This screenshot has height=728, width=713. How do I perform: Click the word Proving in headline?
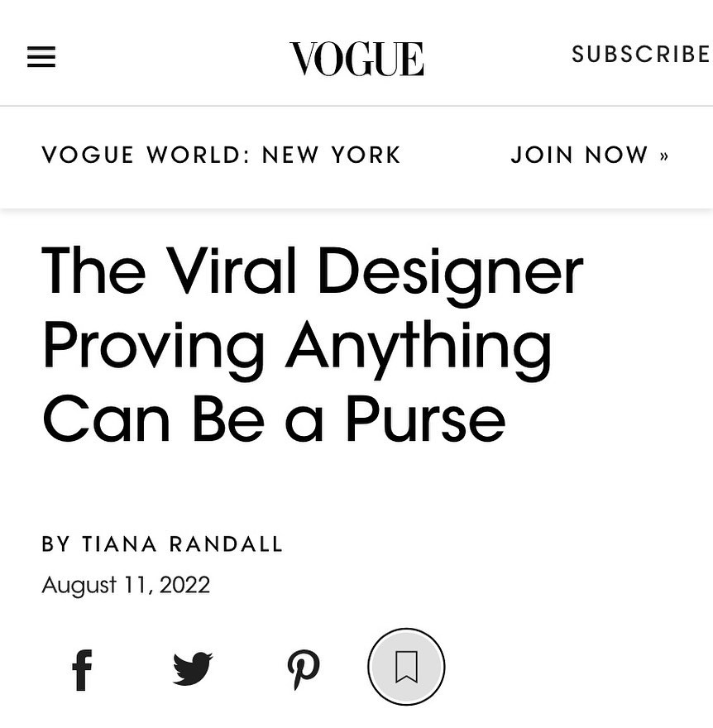pos(154,346)
